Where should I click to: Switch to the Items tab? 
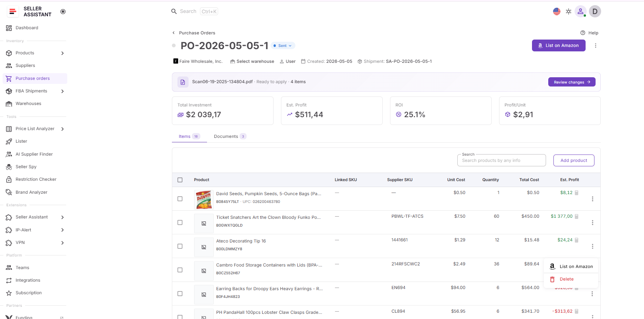(189, 136)
